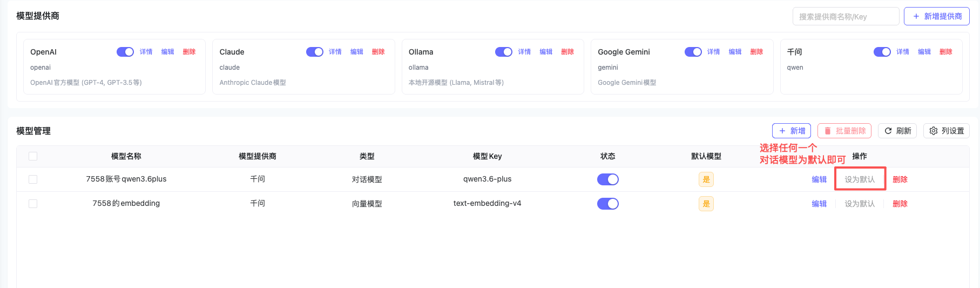This screenshot has height=288, width=980.
Task: Click 删除 on the 千问 card
Action: click(x=946, y=52)
